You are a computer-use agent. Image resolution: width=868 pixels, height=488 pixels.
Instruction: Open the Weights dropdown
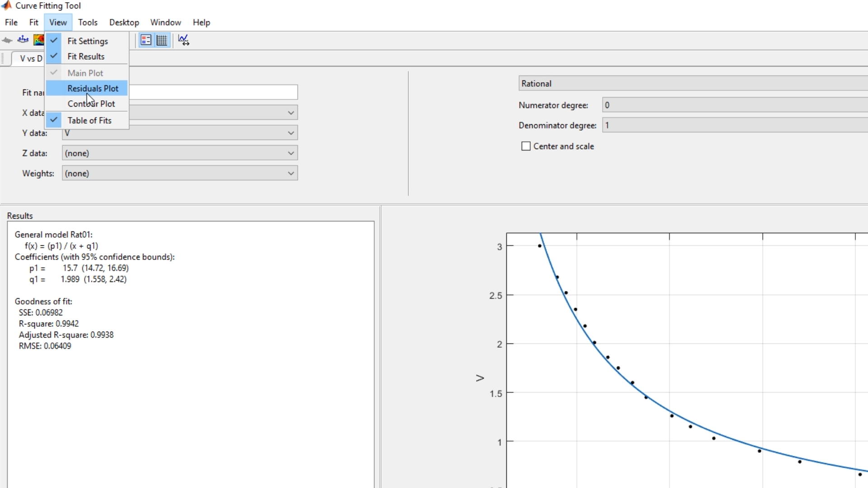[x=291, y=174]
